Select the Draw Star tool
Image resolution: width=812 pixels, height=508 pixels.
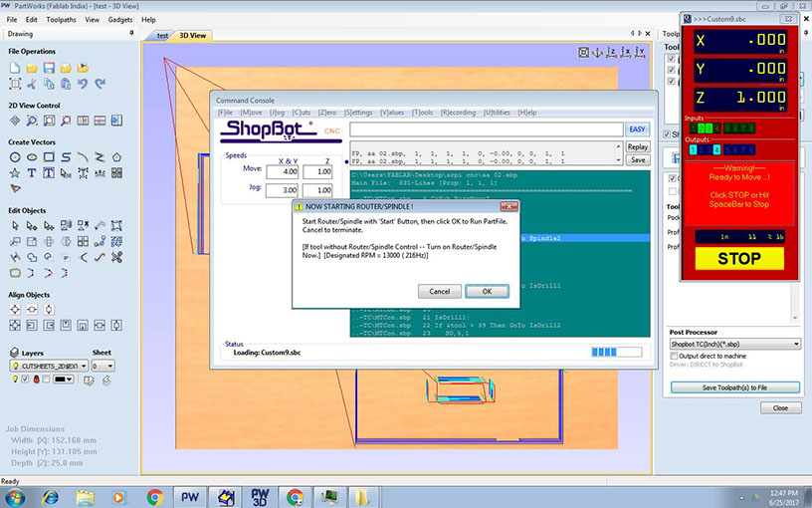pyautogui.click(x=15, y=172)
